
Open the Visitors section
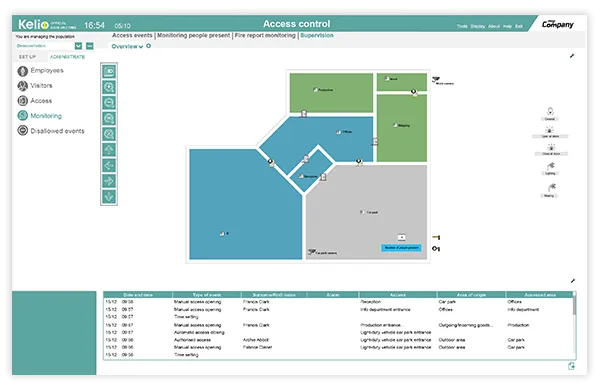tap(35, 85)
